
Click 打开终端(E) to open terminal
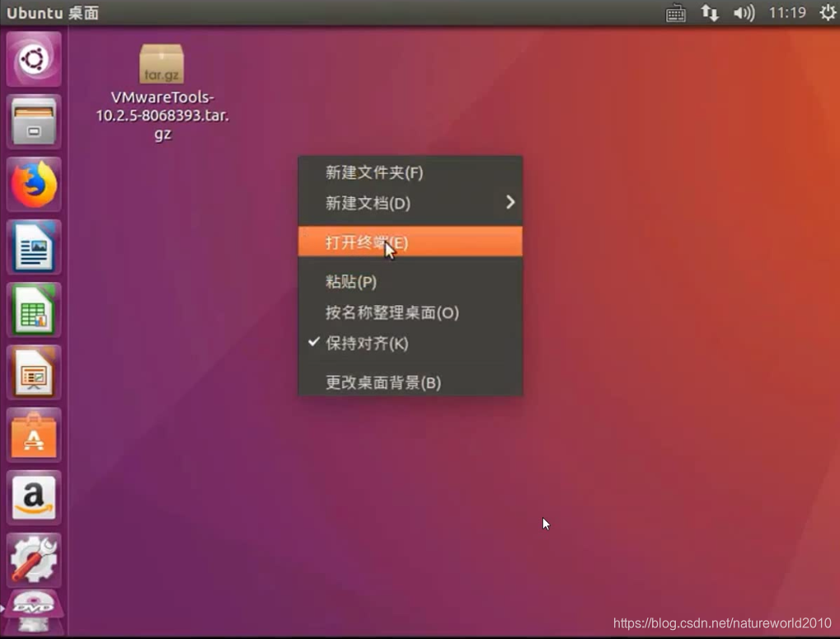pyautogui.click(x=411, y=242)
